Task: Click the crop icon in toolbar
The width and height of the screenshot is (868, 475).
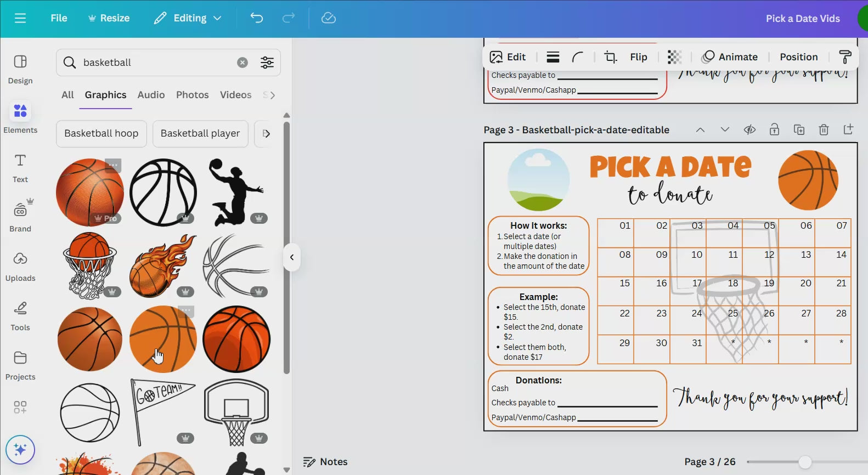Action: pyautogui.click(x=610, y=57)
